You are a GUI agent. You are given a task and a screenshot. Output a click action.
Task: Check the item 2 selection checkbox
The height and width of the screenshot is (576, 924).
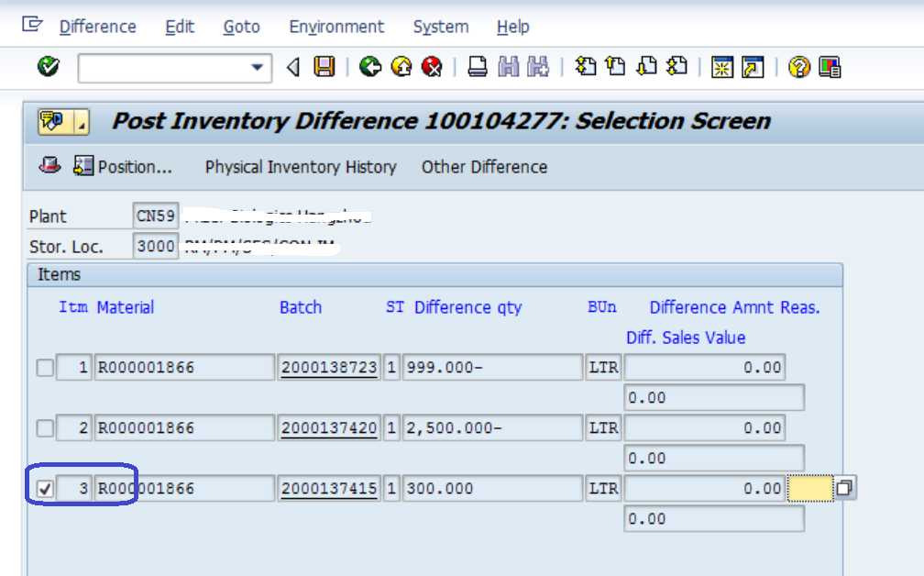tap(45, 428)
